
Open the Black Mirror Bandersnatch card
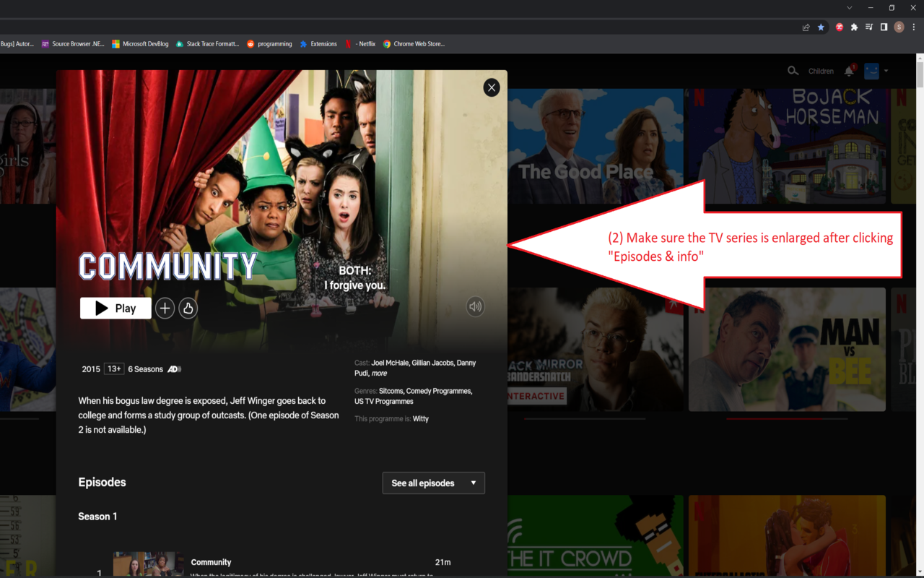point(595,350)
